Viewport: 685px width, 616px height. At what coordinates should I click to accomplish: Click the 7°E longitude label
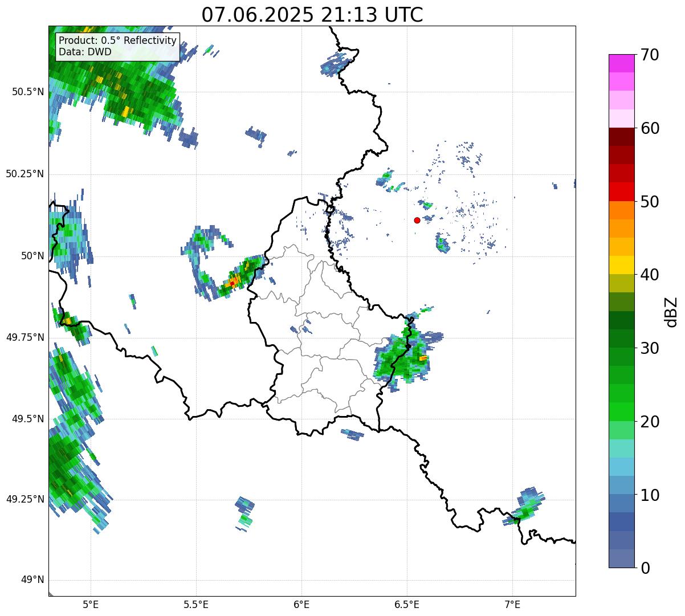[x=512, y=604]
